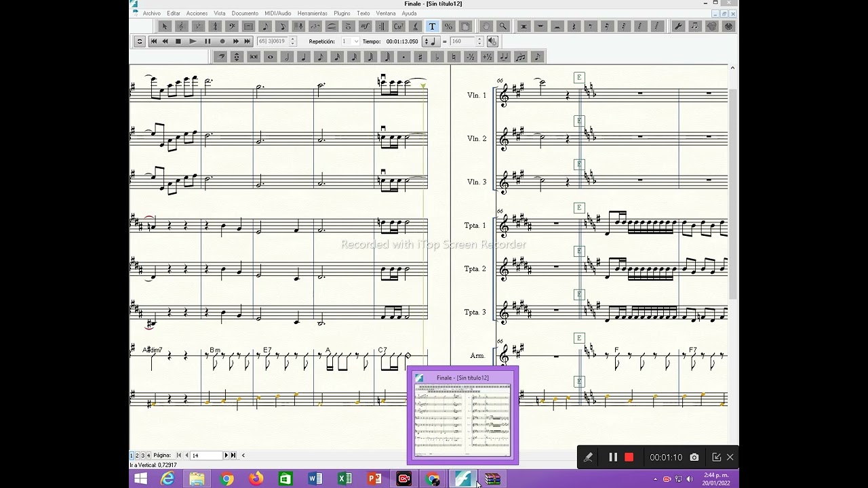Select the whole note duration
Screen dimensions: 868x488
(x=270, y=57)
